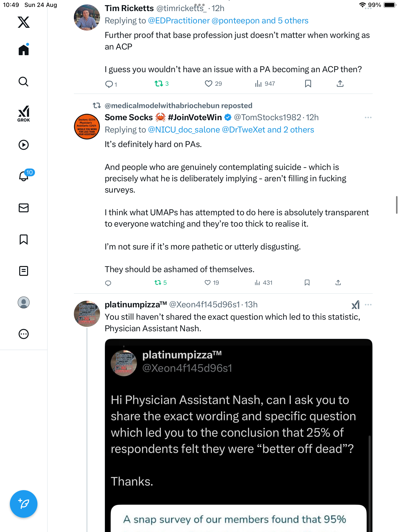Screen dimensions: 399x532
Task: Expand the More circle menu in sidebar
Action: point(24,334)
